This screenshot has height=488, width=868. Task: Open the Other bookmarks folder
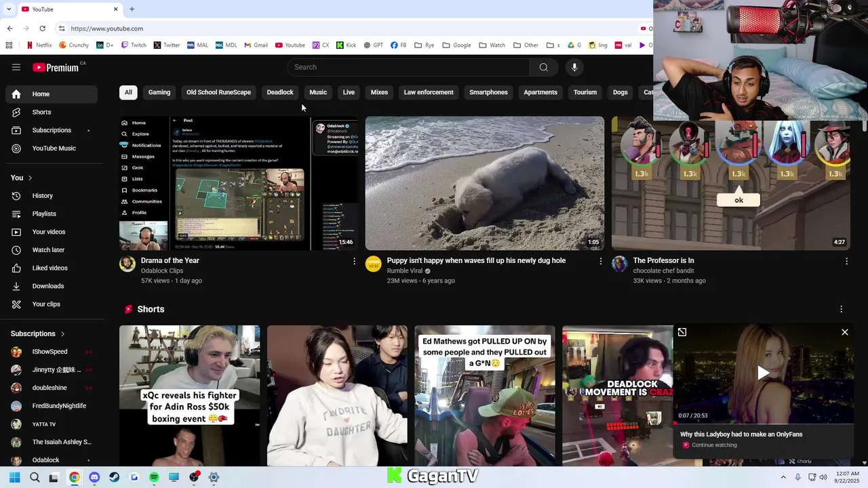(x=526, y=45)
